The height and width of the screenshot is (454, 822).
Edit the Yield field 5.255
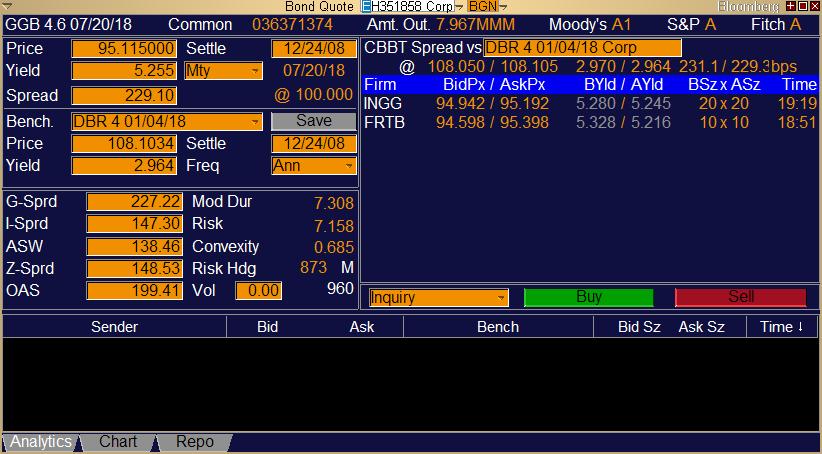tap(124, 70)
